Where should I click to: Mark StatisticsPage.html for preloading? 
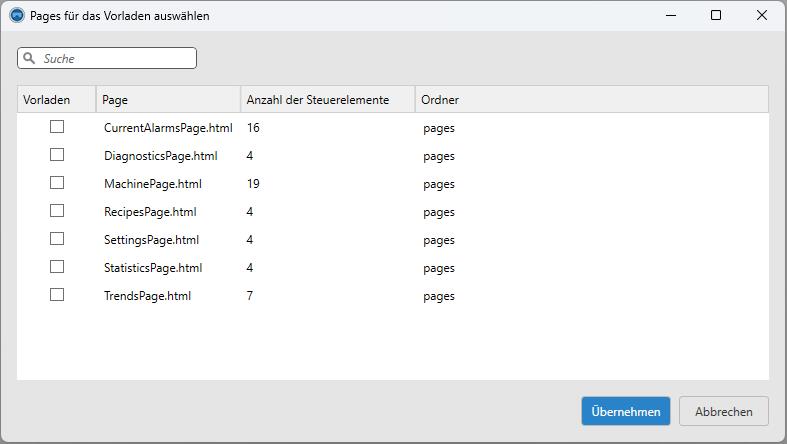[57, 267]
